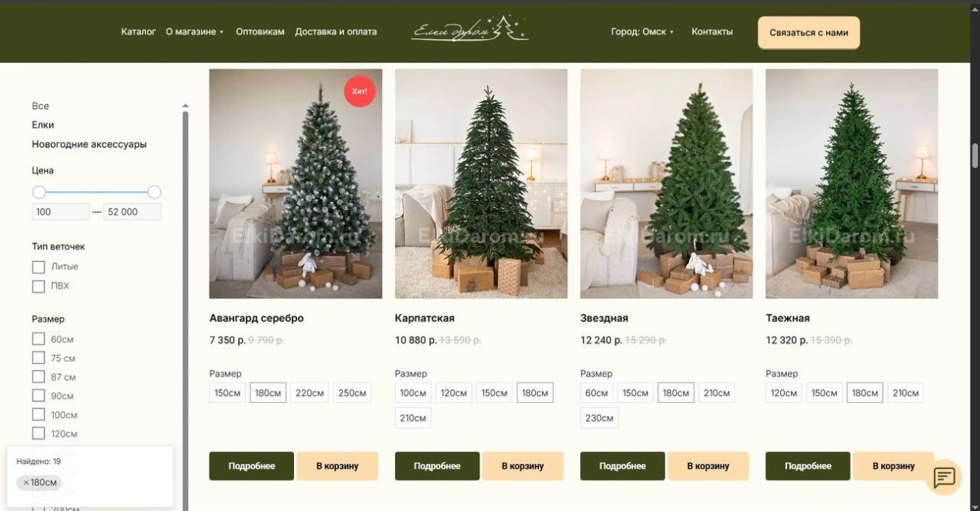This screenshot has height=511, width=980.
Task: Click Подробнее for Таежная tree
Action: (x=808, y=466)
